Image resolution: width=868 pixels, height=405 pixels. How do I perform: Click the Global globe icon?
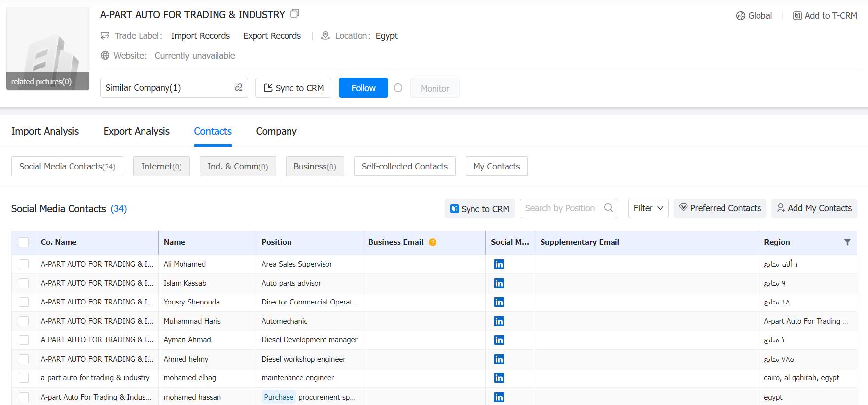coord(740,16)
